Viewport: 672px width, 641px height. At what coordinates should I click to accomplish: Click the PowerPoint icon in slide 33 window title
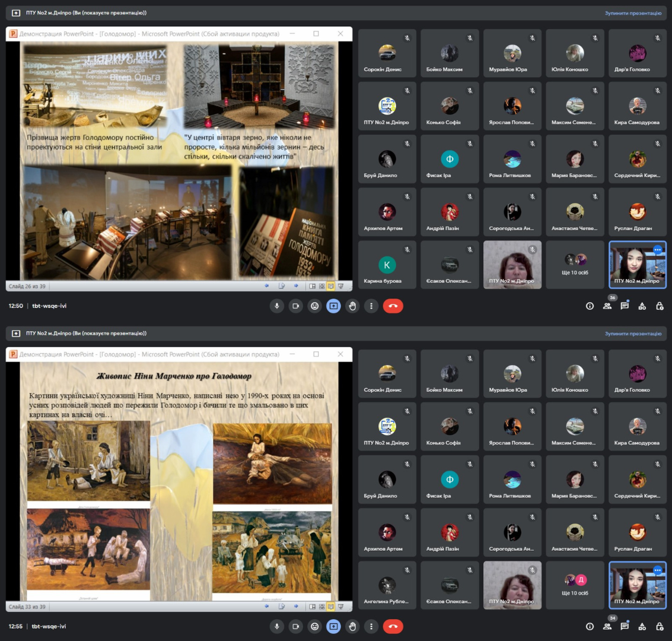(x=13, y=354)
